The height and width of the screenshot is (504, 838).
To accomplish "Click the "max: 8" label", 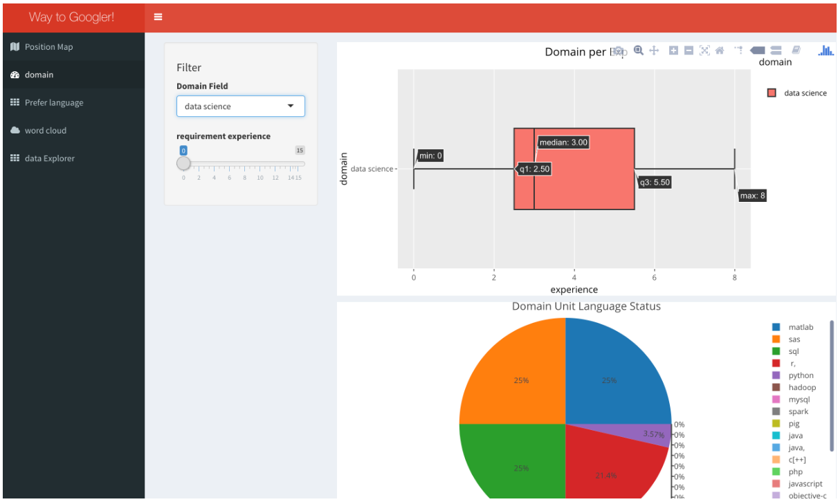I will pos(753,196).
